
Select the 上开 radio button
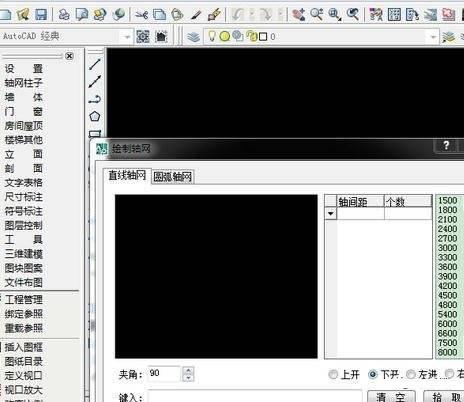(x=333, y=374)
